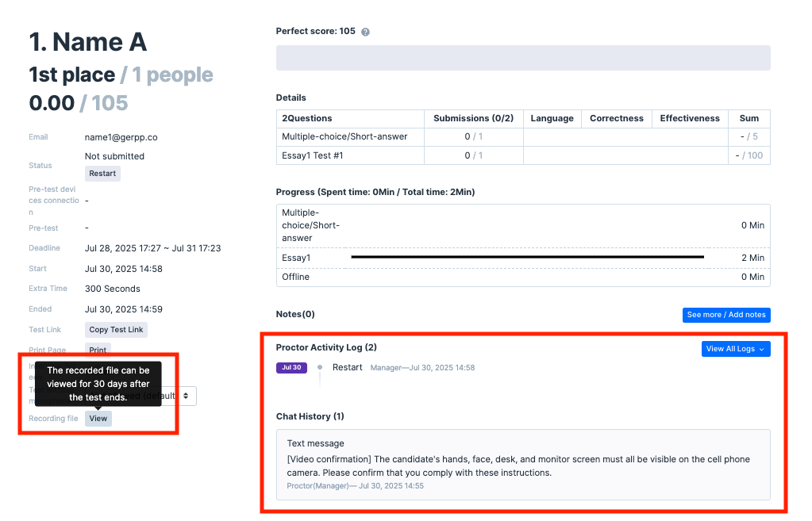Click the help icon beside Perfect score
Image resolution: width=812 pixels, height=521 pixels.
pos(365,32)
